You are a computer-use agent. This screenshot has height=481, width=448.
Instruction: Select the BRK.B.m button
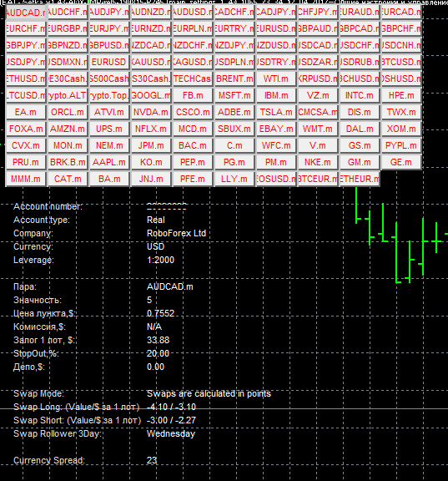(68, 162)
